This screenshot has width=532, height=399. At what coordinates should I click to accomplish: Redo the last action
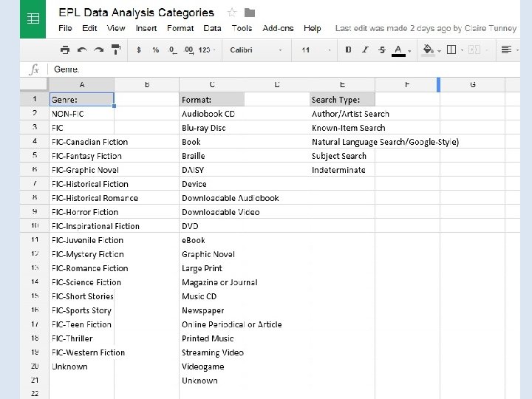pos(99,50)
